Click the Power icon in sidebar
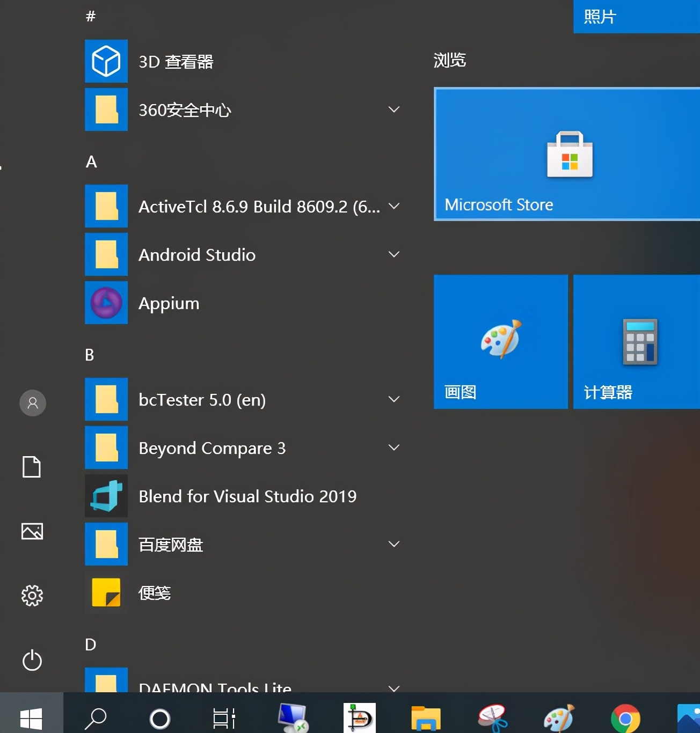Image resolution: width=700 pixels, height=733 pixels. tap(32, 660)
